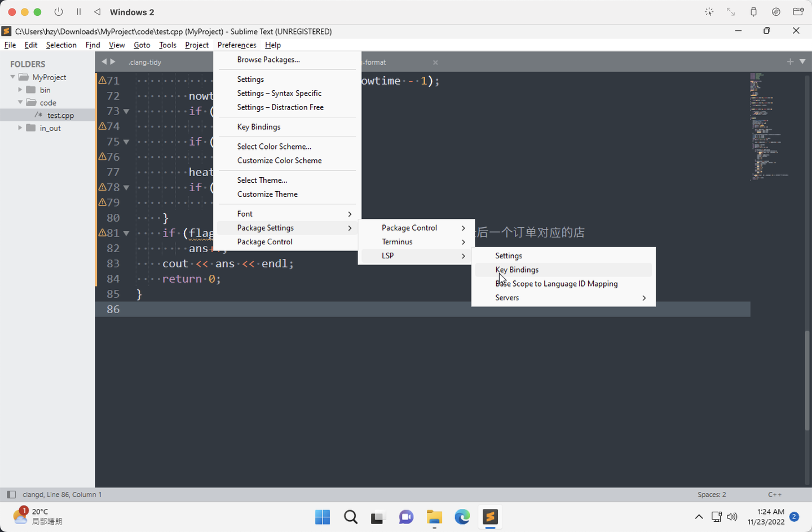812x532 pixels.
Task: Choose Select Color Scheme entry
Action: coord(287,147)
